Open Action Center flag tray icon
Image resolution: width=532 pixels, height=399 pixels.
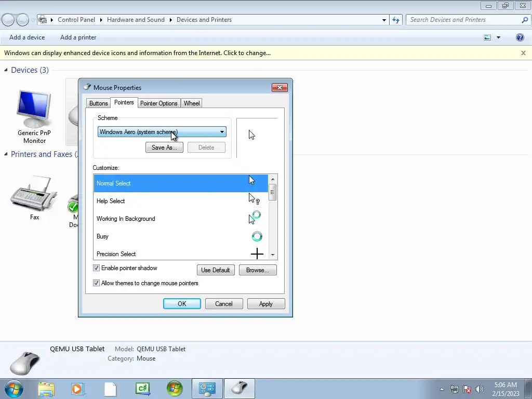pos(467,389)
